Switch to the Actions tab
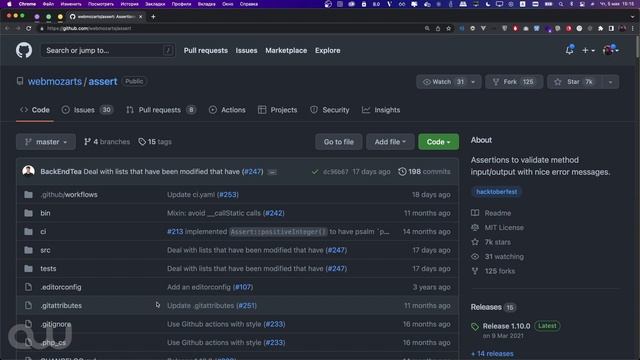Viewport: 640px width, 360px height. pos(227,110)
